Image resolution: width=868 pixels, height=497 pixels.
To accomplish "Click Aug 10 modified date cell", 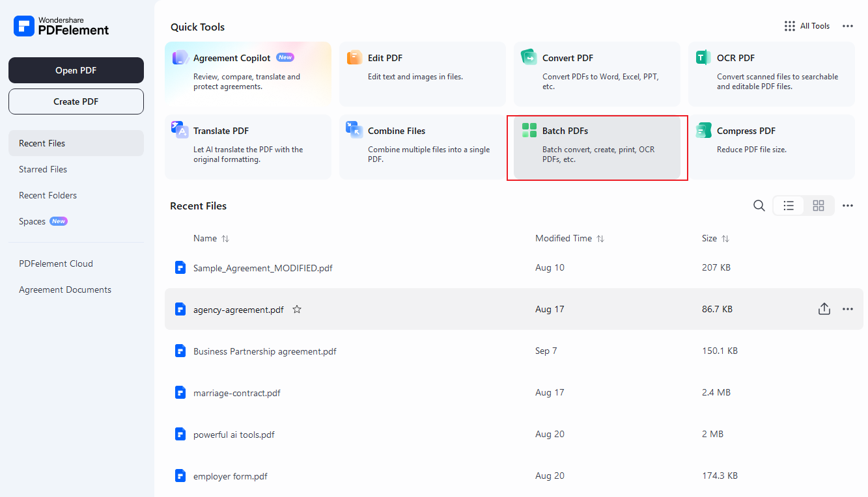I will (550, 267).
